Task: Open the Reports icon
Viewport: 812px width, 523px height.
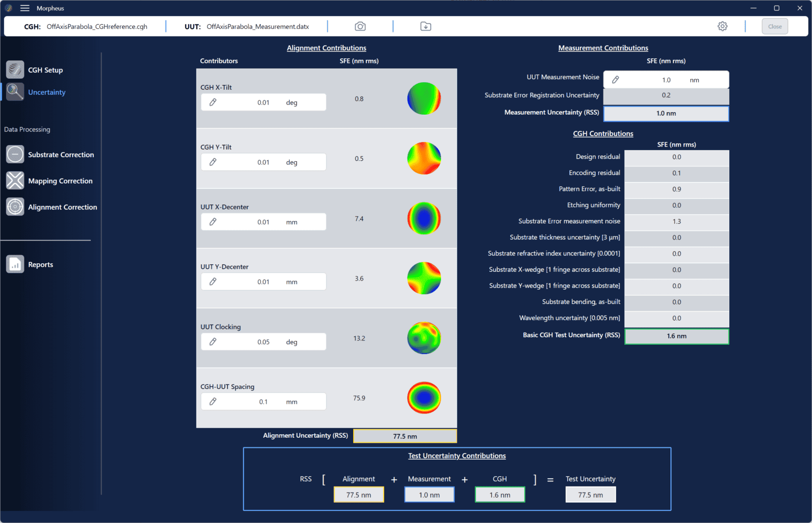Action: 15,264
